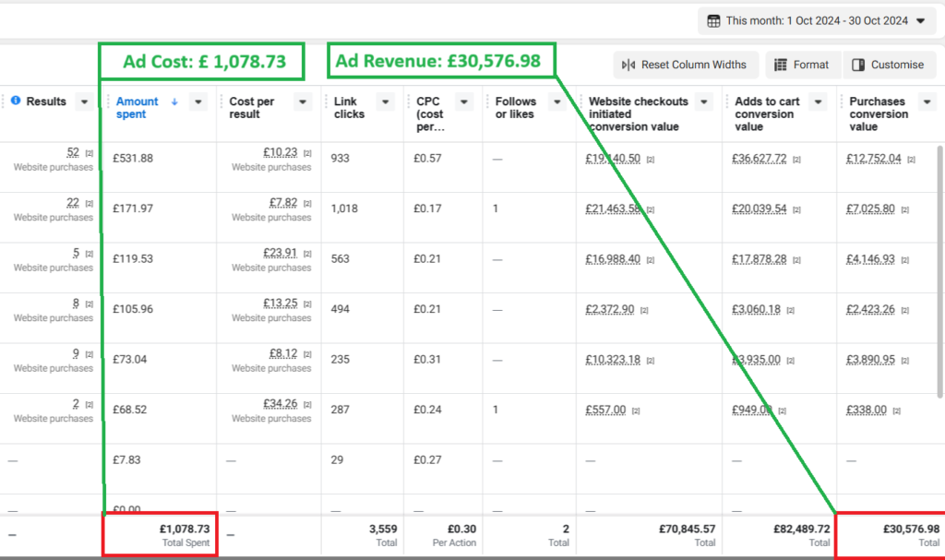
Task: Expand the Results column dropdown
Action: pos(84,101)
